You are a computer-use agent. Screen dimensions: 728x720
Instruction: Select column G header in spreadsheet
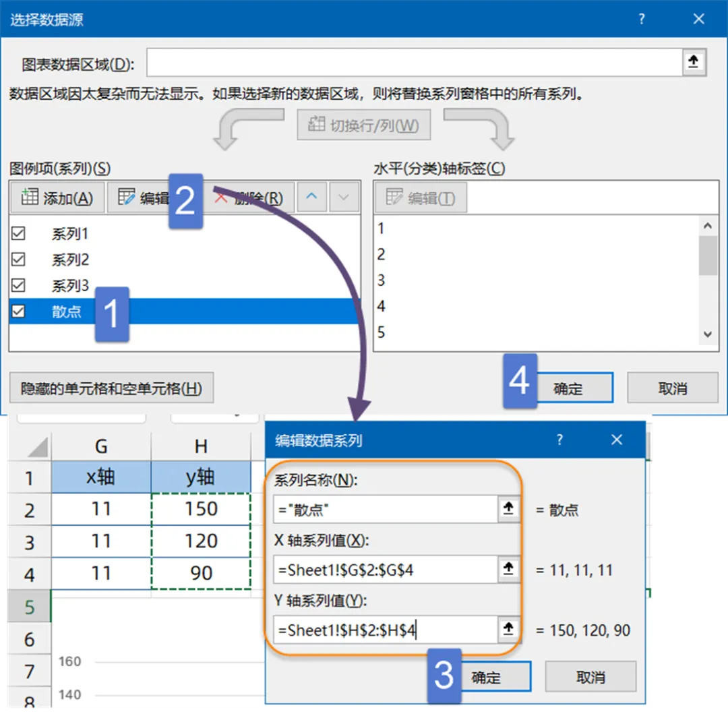(101, 446)
